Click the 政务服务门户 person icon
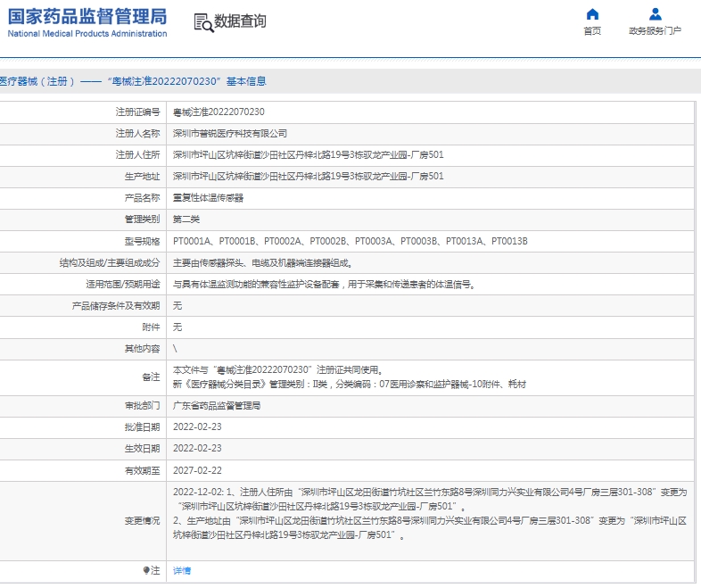 tap(656, 14)
